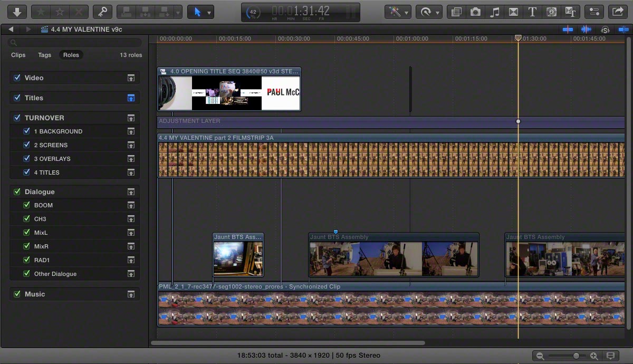The width and height of the screenshot is (633, 364).
Task: Uncheck the Video role checkbox
Action: [17, 78]
